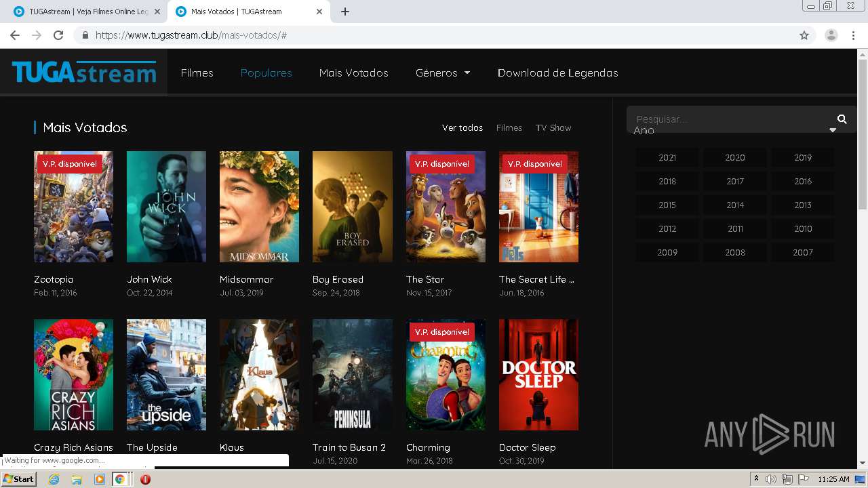Click the TUGAstream logo
The height and width of the screenshot is (488, 868).
(84, 73)
